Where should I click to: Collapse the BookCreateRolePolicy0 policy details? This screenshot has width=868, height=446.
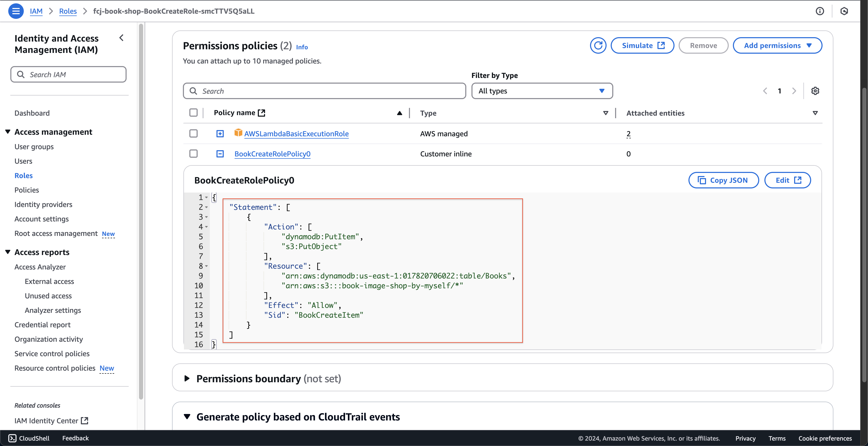click(x=220, y=154)
